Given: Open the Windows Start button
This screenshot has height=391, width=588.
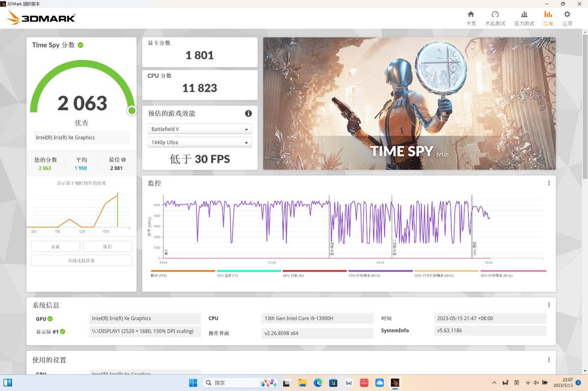Looking at the screenshot, I should [192, 383].
